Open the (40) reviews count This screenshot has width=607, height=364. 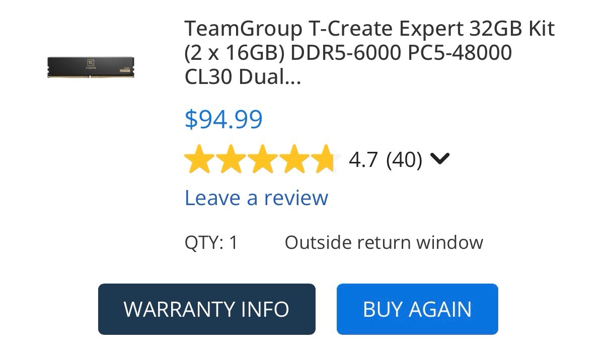(x=404, y=160)
